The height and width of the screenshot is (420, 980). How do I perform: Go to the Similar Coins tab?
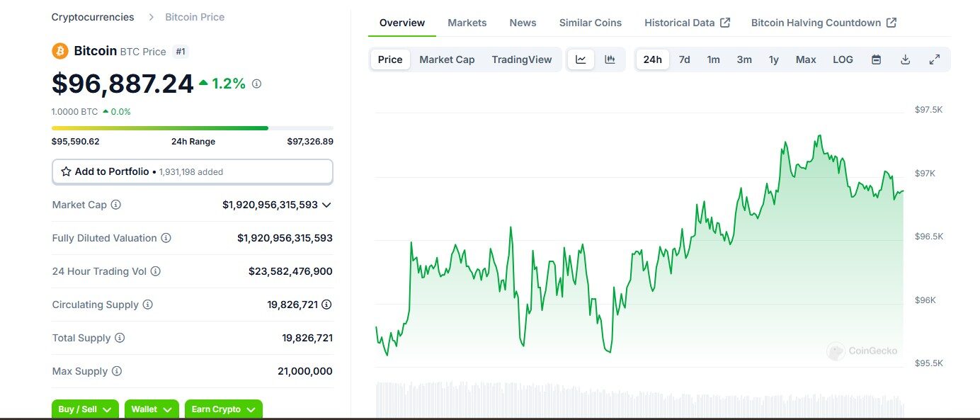[591, 23]
